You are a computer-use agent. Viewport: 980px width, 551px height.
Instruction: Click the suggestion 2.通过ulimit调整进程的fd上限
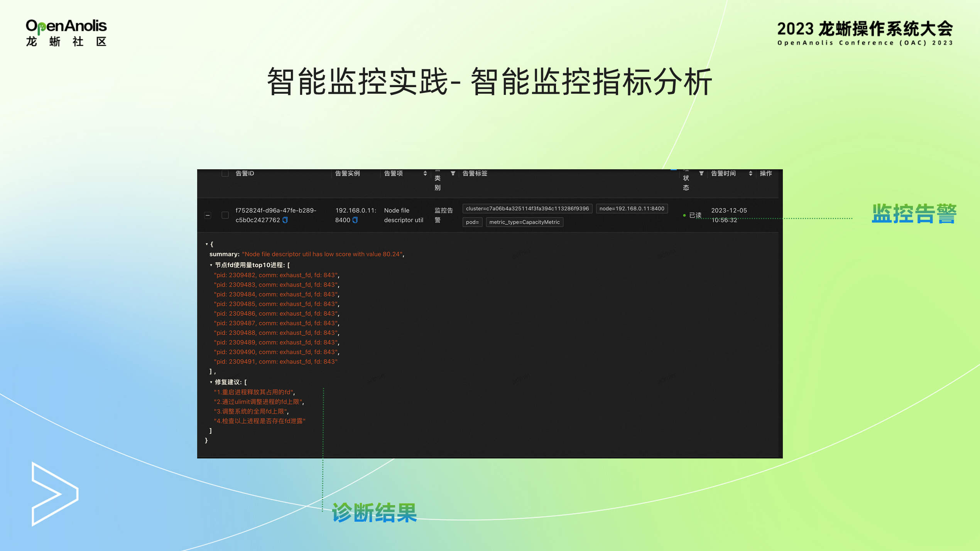tap(259, 402)
